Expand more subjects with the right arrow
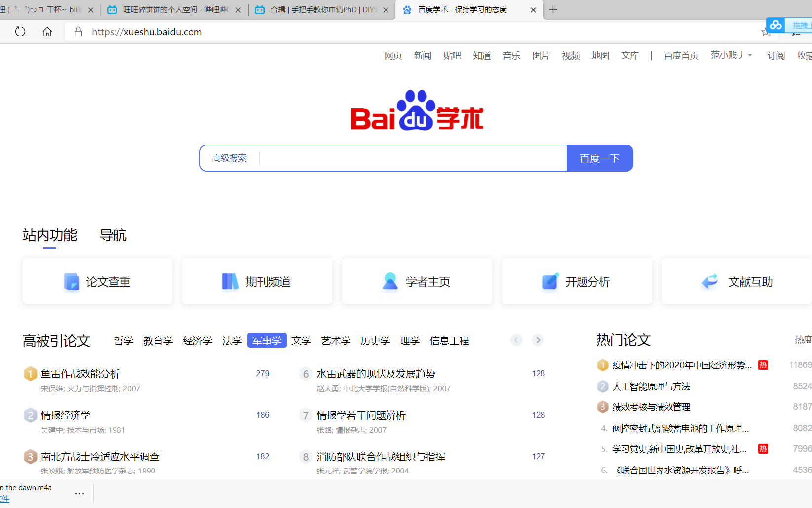Viewport: 812px width, 508px height. click(538, 340)
